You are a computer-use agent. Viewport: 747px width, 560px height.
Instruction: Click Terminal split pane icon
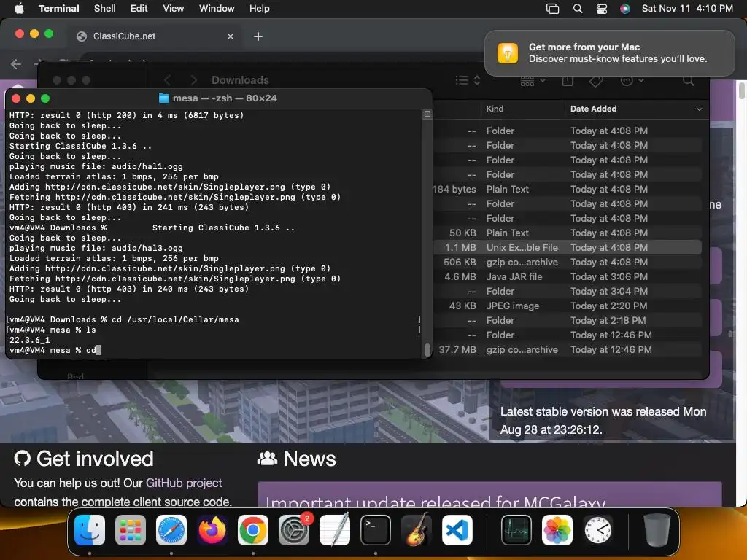tap(427, 114)
